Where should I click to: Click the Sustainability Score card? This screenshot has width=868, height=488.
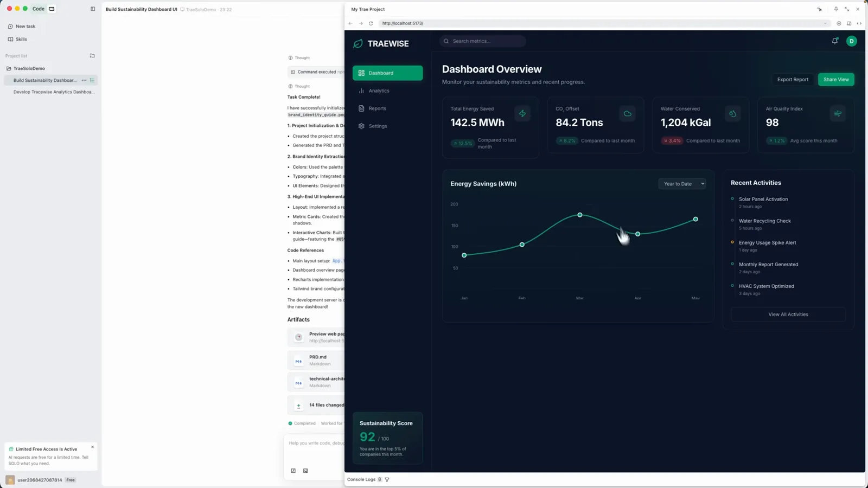click(x=387, y=438)
